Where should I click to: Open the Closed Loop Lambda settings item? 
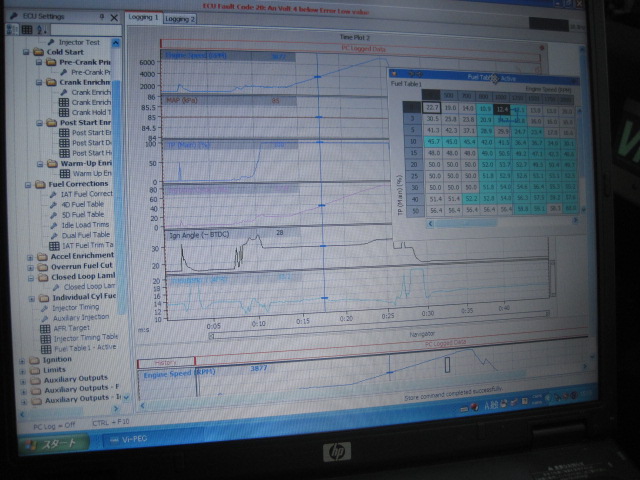[x=84, y=287]
